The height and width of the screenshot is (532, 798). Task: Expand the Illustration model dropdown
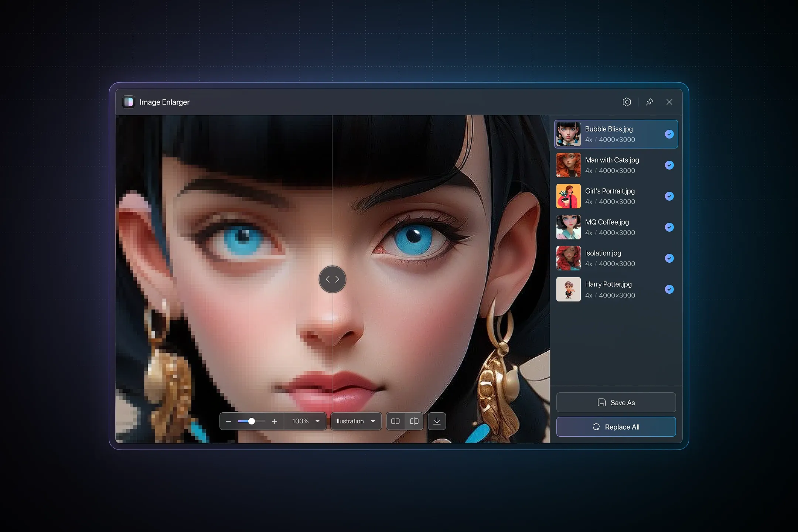355,421
